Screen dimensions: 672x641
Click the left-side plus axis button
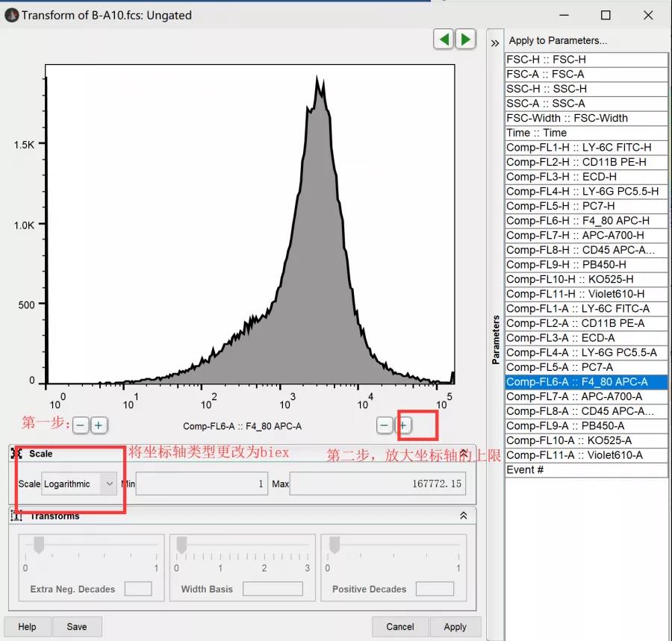tap(98, 425)
